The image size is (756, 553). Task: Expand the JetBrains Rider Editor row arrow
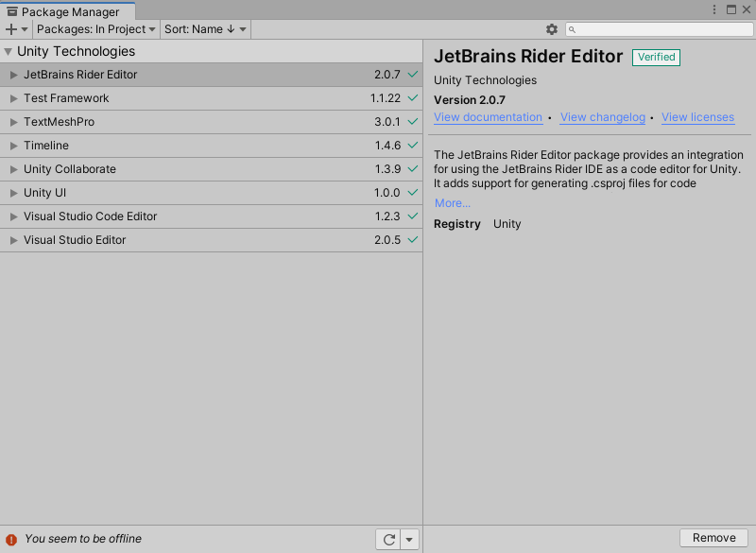14,75
